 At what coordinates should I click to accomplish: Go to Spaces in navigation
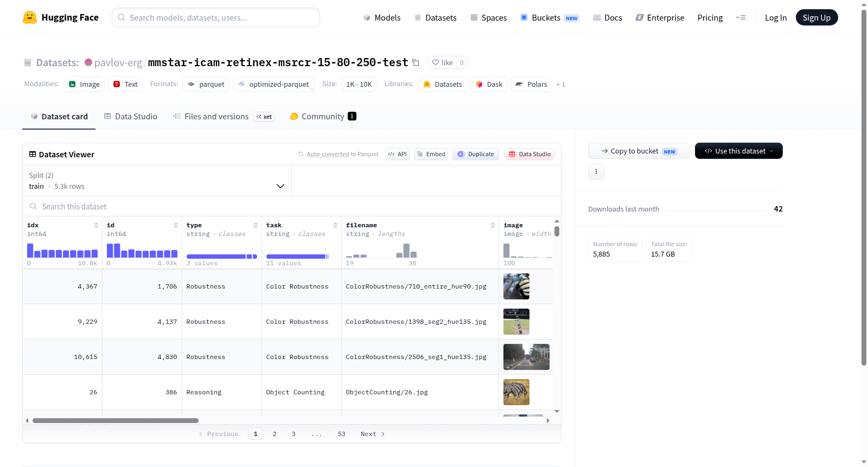coord(488,18)
